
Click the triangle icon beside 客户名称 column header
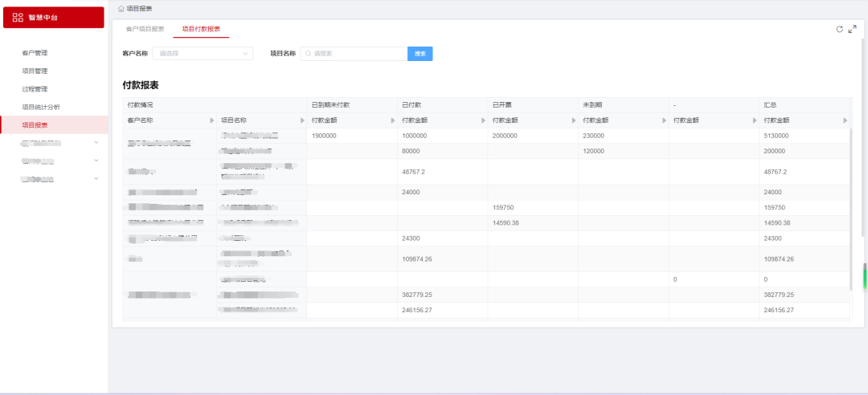click(211, 120)
